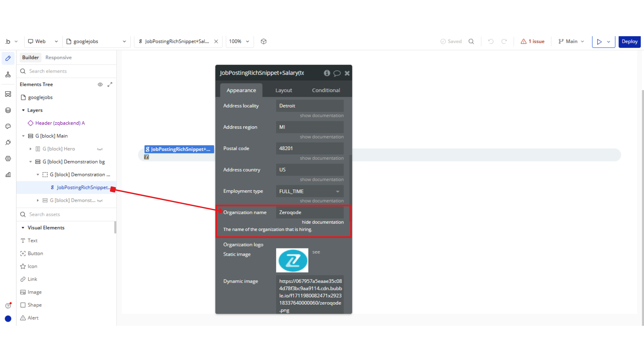Toggle visibility of last G [block] Demonst... row
The width and height of the screenshot is (644, 362).
pos(100,200)
